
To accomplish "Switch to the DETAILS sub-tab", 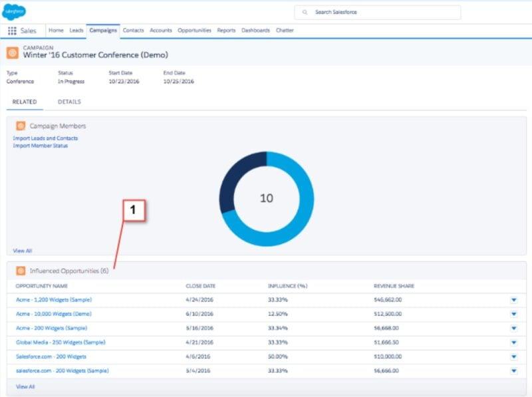I will (70, 102).
